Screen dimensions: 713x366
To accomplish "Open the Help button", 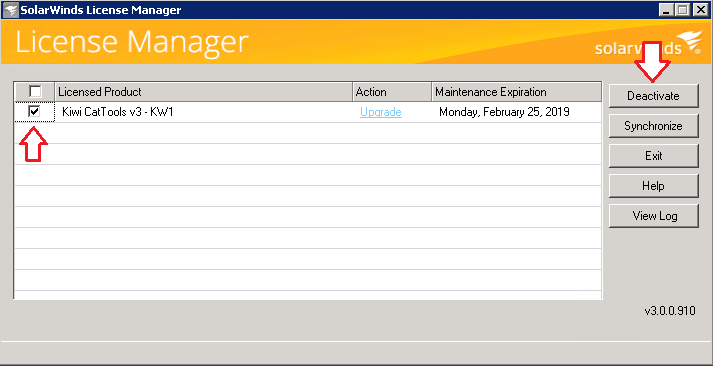I will tap(653, 186).
